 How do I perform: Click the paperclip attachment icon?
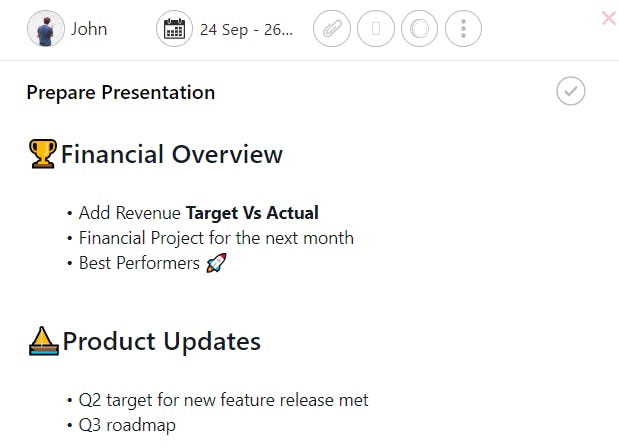[332, 29]
